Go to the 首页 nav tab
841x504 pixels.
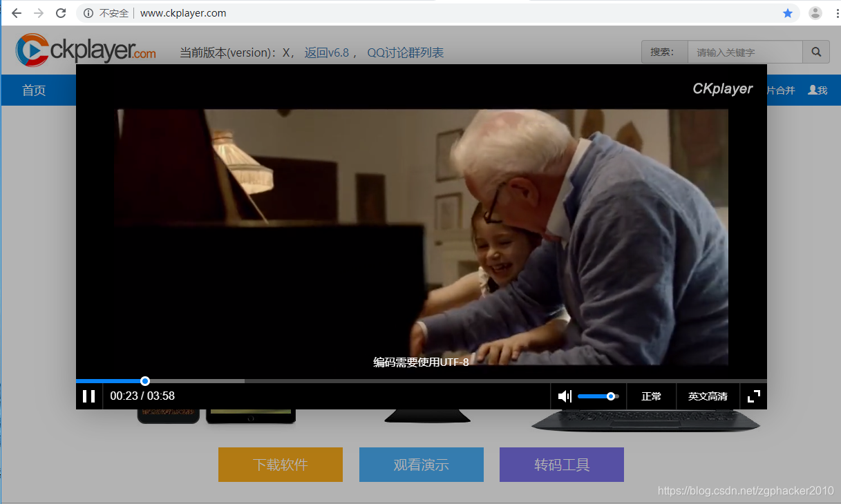coord(34,90)
